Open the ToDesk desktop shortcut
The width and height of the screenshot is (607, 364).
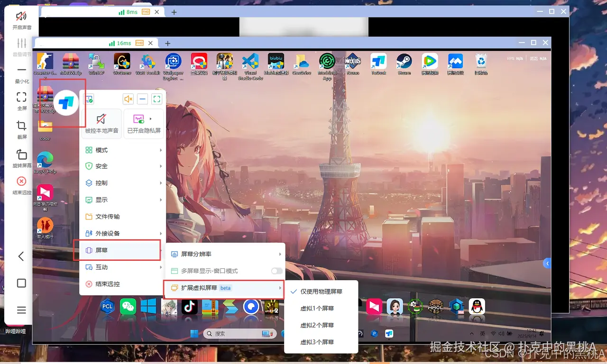point(378,64)
